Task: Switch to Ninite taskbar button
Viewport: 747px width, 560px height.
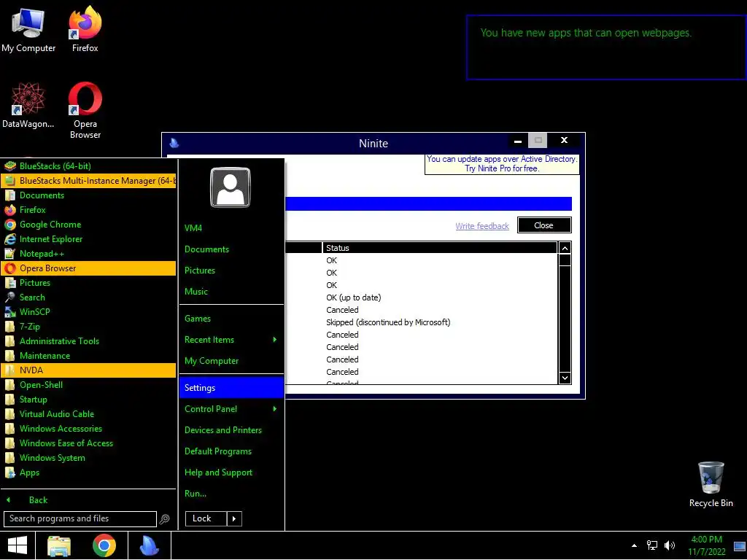Action: [x=150, y=545]
